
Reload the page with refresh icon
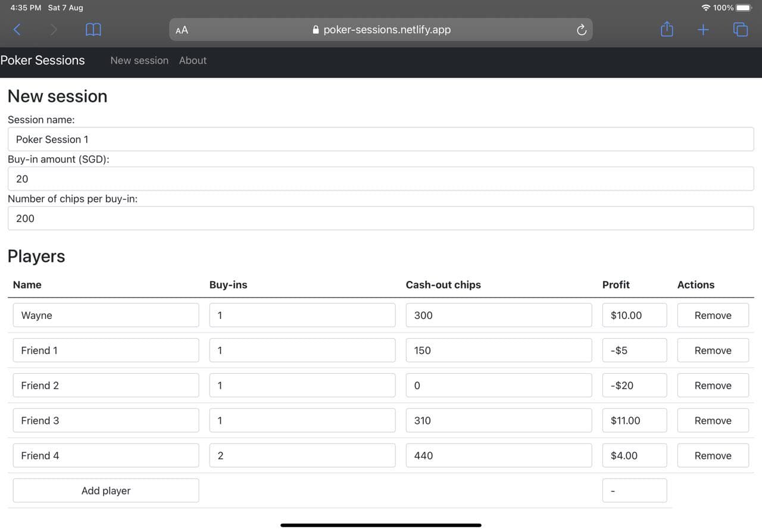click(582, 30)
